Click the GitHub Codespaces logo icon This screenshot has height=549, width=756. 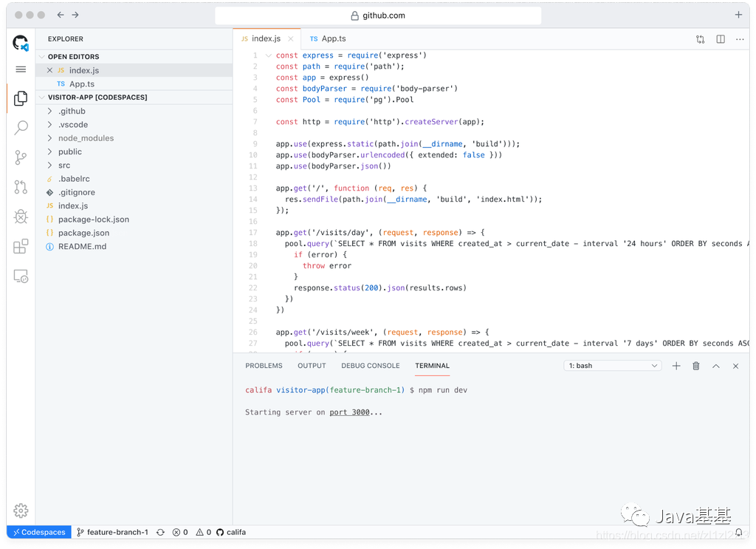21,43
